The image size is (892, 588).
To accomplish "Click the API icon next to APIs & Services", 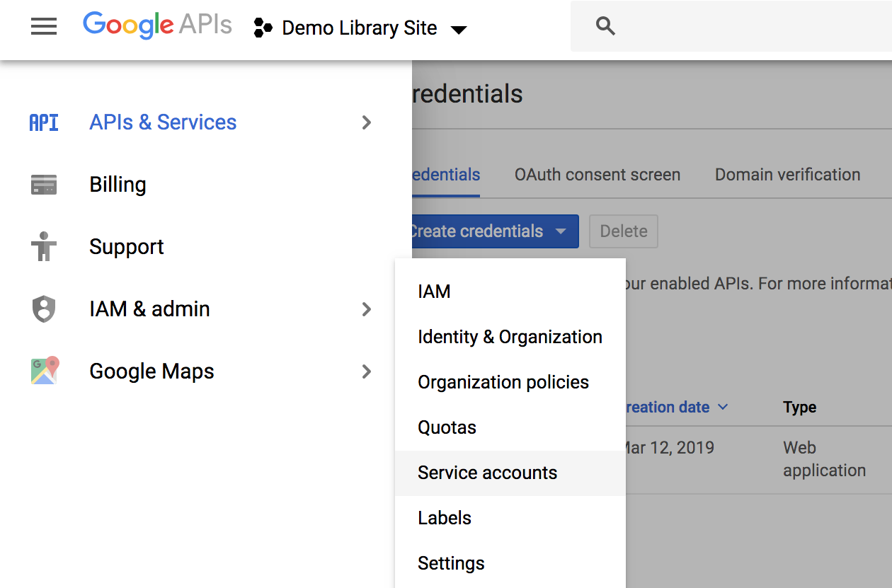I will (x=44, y=122).
